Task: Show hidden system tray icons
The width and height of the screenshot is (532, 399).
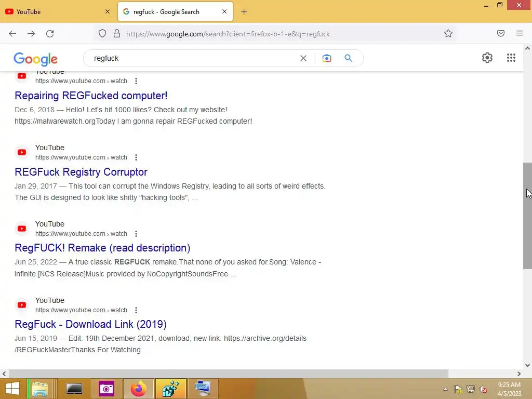Action: 445,389
